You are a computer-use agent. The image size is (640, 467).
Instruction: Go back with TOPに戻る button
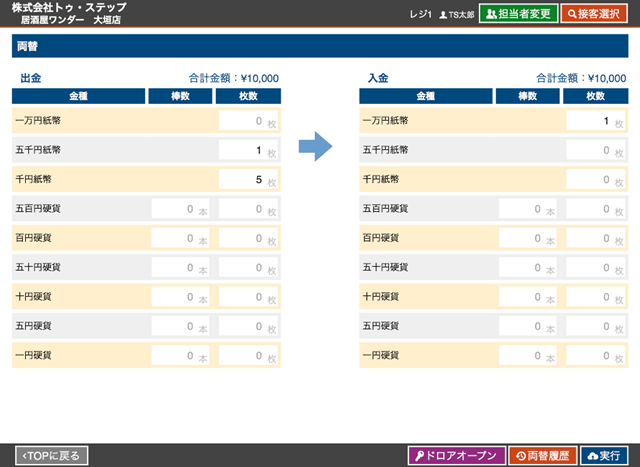click(51, 456)
